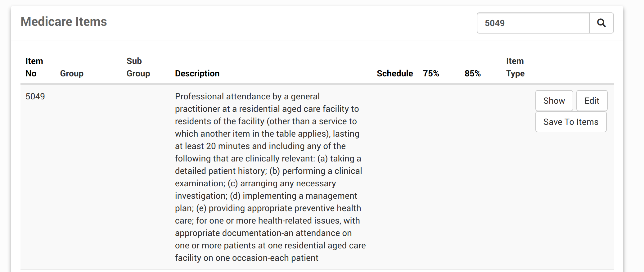
Task: Click last line 'facility on one occasion-each patient'
Action: click(246, 258)
